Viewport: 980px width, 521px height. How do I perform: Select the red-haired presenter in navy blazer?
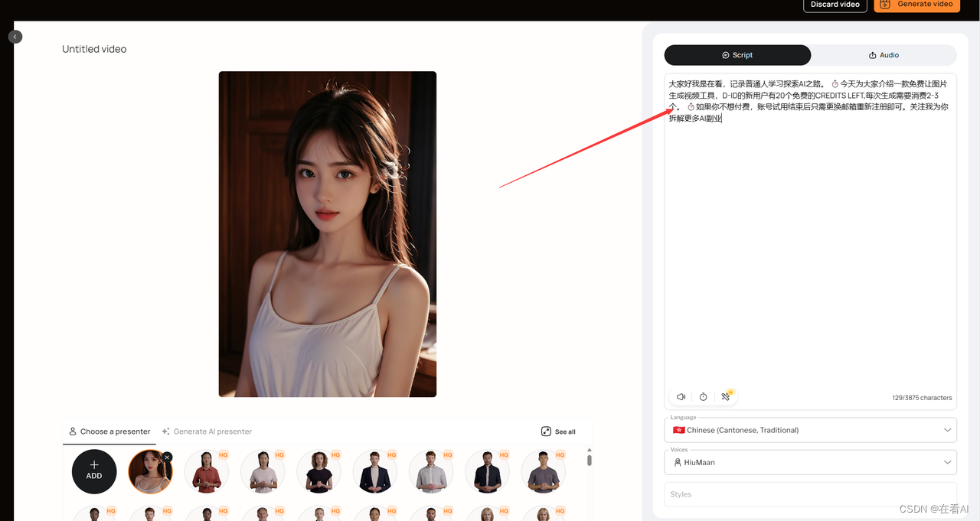[x=375, y=471]
